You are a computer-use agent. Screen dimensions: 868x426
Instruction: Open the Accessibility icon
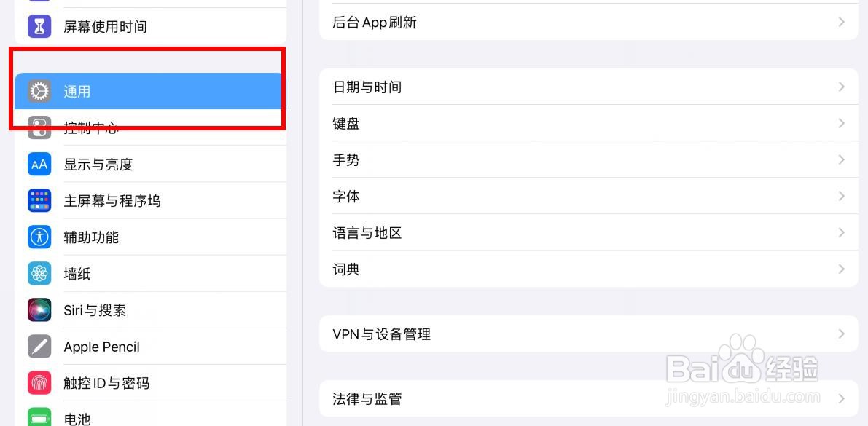pos(39,237)
